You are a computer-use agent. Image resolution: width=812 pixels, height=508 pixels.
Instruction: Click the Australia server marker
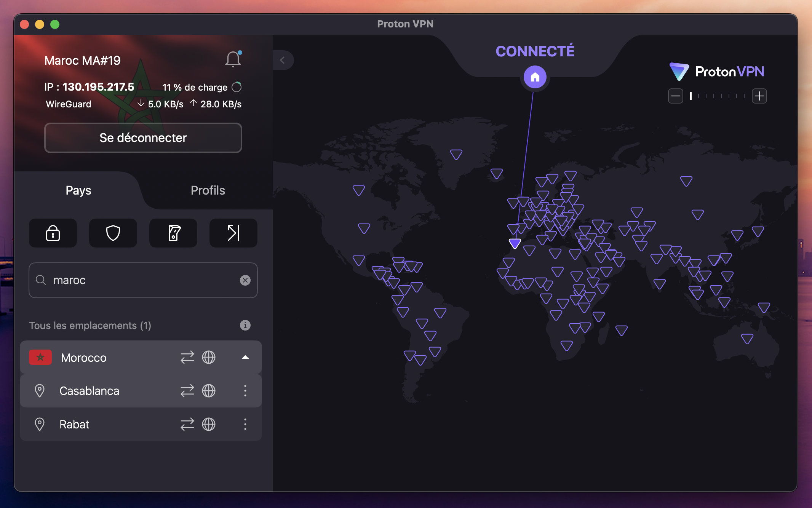click(747, 339)
